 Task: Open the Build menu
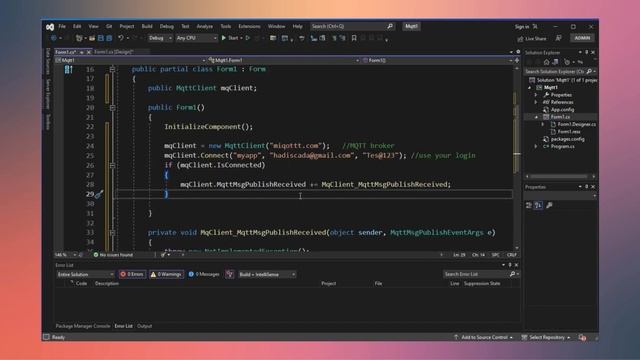pos(147,27)
